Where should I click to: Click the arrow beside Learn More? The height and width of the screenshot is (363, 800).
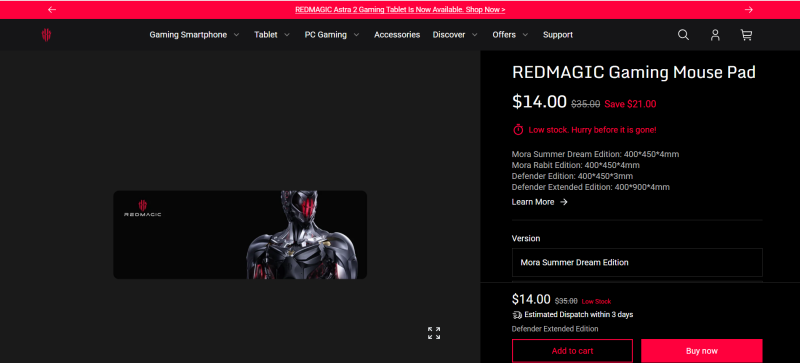pos(564,202)
